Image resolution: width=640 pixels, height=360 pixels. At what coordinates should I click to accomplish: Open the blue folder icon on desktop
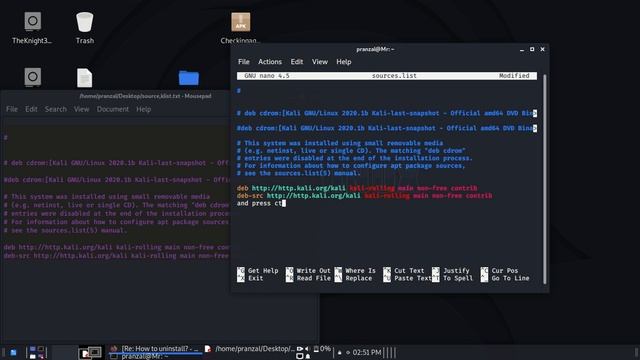[189, 78]
